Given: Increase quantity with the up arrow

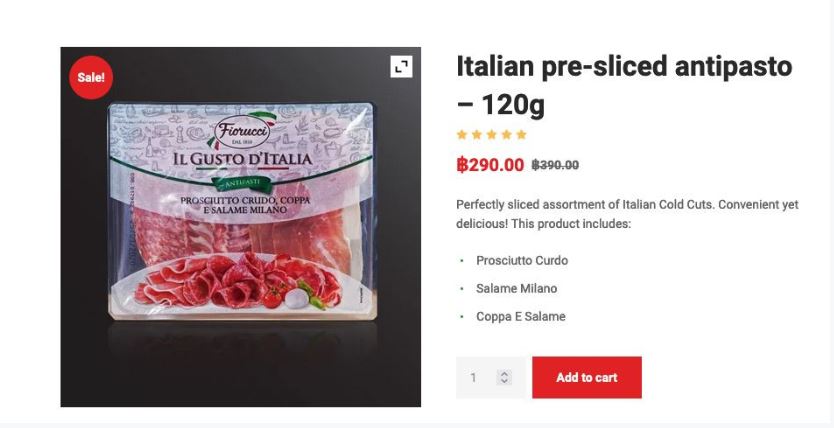Looking at the screenshot, I should [504, 374].
